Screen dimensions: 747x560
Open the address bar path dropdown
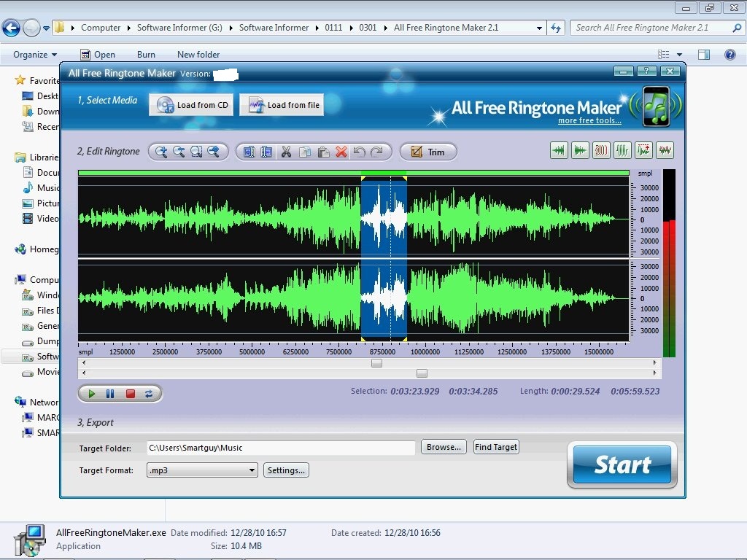click(538, 27)
